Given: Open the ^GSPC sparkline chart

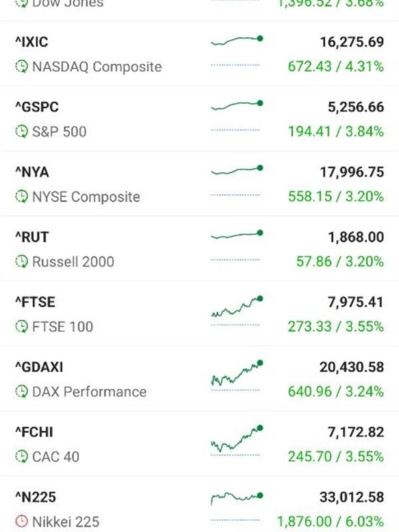Looking at the screenshot, I should 236,106.
